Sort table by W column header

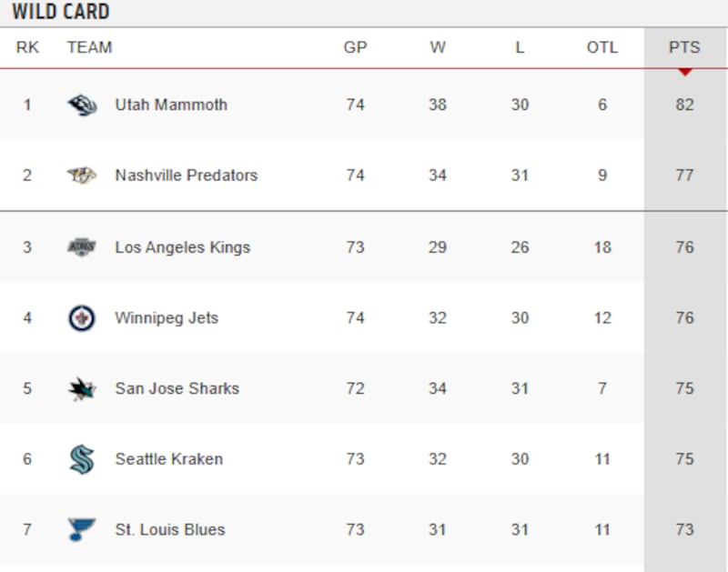point(438,47)
